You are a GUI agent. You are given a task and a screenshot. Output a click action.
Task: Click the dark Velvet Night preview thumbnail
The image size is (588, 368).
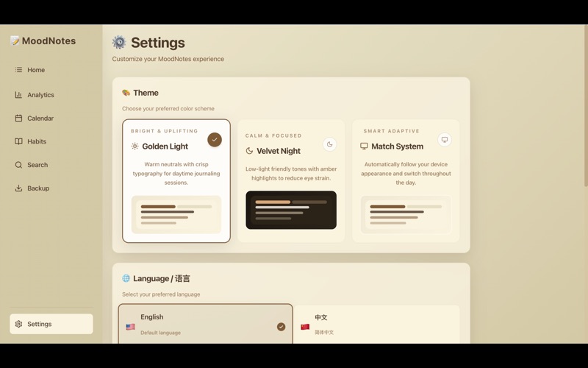click(x=291, y=210)
